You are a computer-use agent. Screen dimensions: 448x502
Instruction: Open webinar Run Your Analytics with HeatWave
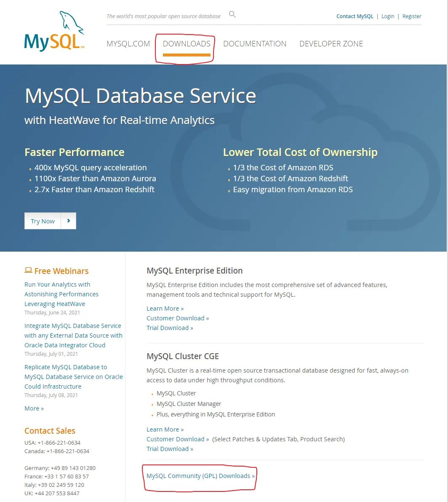pos(61,294)
